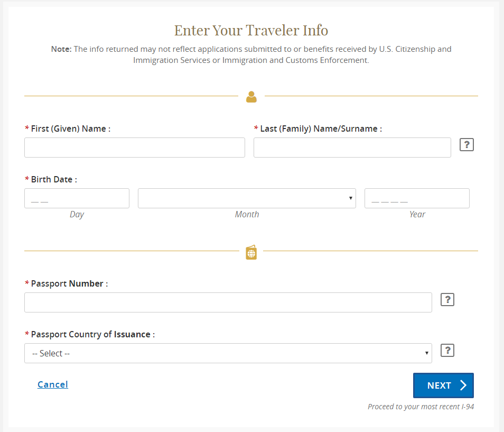Screen dimensions: 504x432
Task: Follow the Cancel link
Action: (53, 384)
